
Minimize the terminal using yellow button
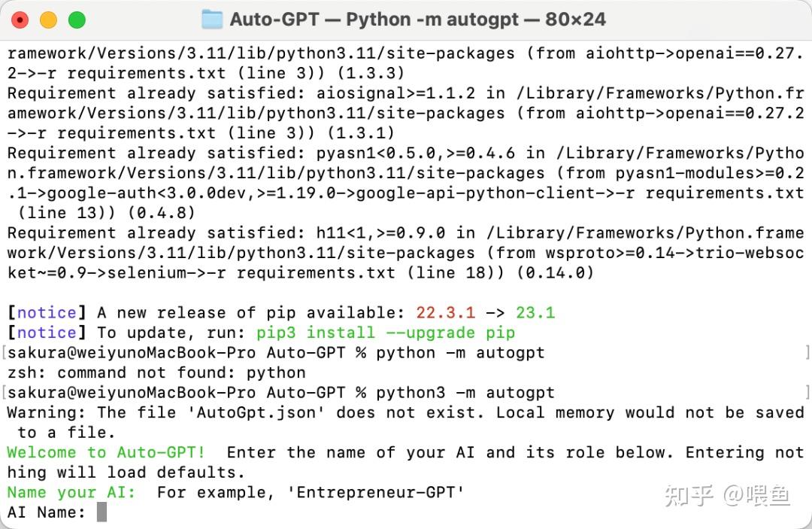[x=48, y=20]
